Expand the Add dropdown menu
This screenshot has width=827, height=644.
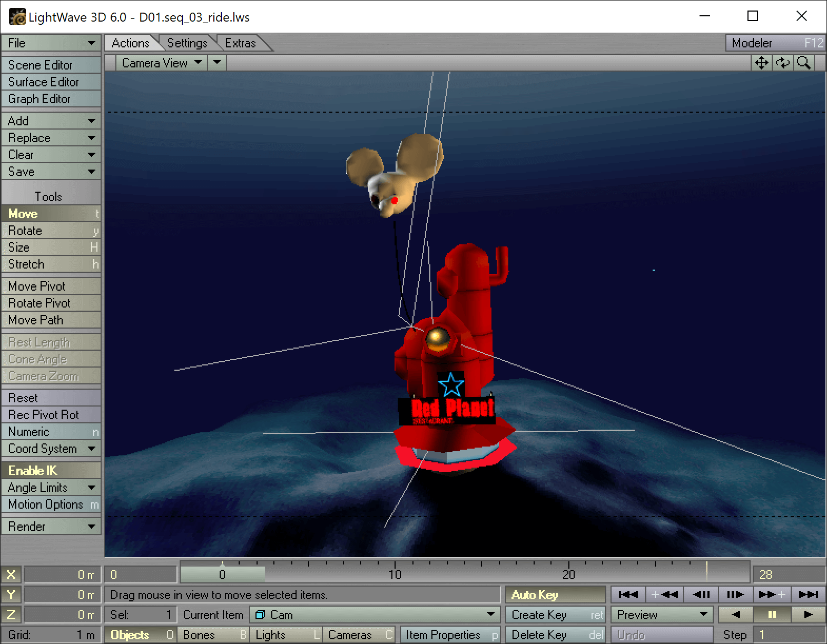pos(51,121)
